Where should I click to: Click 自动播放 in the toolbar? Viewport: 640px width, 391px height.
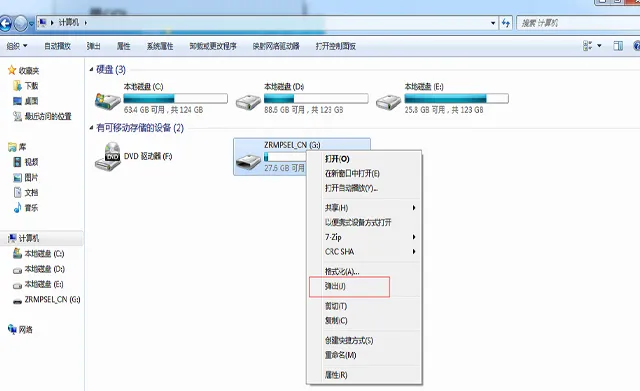(58, 46)
